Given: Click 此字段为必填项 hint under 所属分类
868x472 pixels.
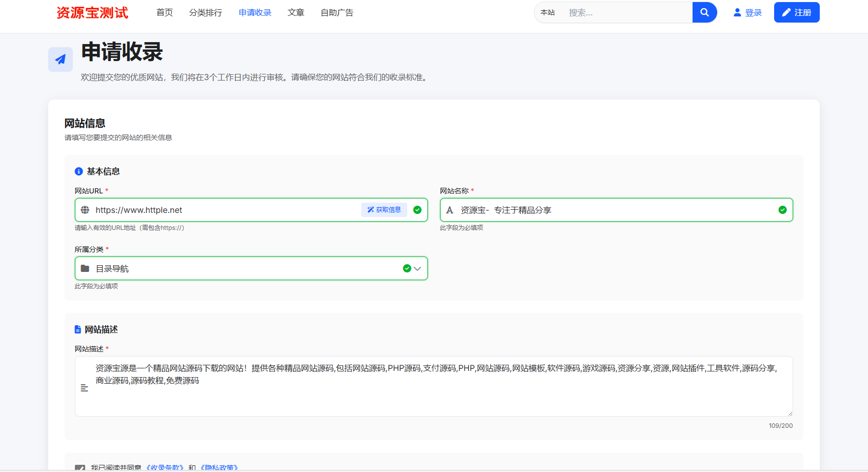Looking at the screenshot, I should click(x=96, y=286).
